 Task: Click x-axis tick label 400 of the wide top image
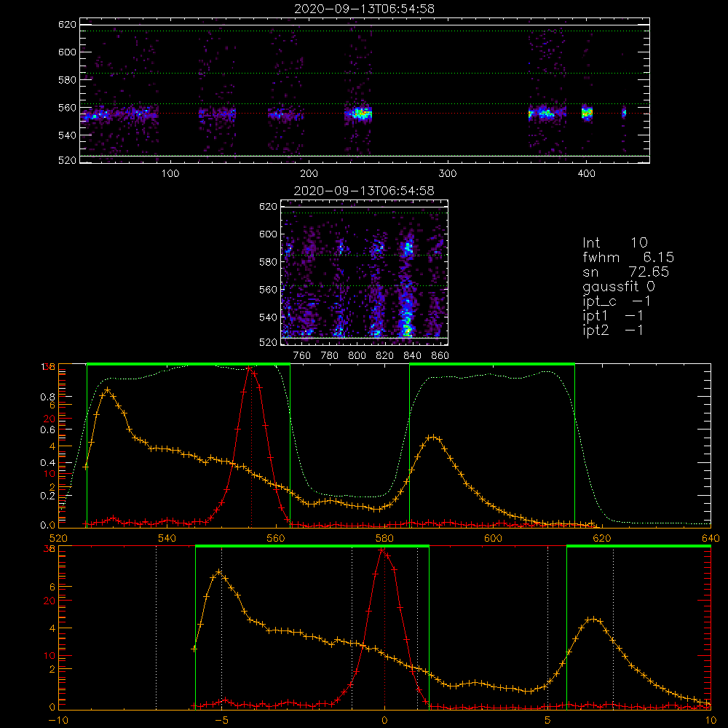click(586, 174)
